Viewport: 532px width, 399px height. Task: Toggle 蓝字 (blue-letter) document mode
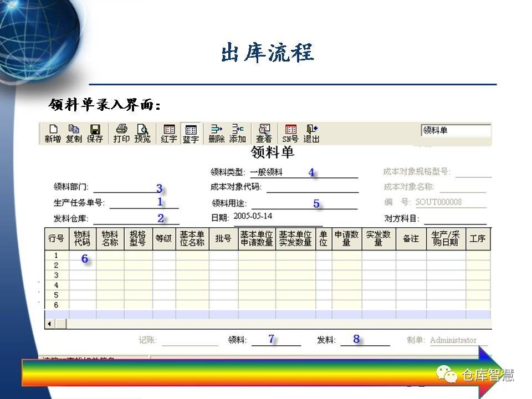pos(191,133)
